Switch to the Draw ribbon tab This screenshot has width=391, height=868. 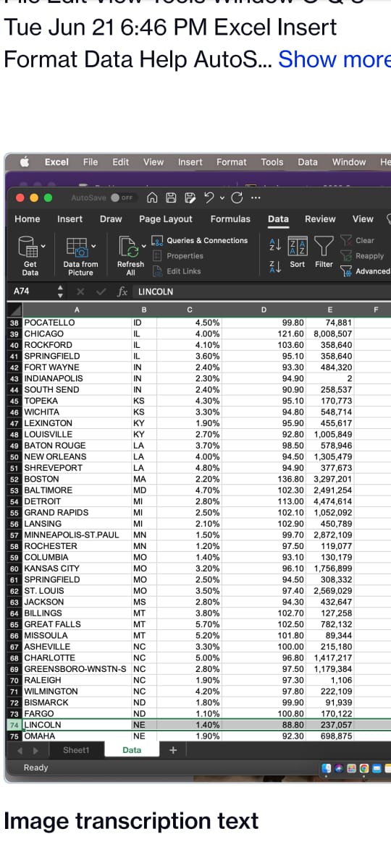(111, 219)
